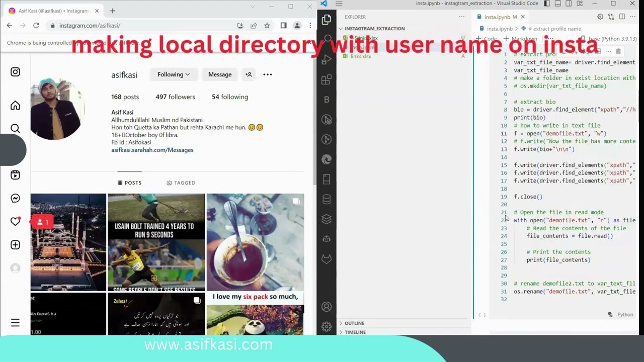Open notebook settings gear in editor toolbar

[x=600, y=17]
